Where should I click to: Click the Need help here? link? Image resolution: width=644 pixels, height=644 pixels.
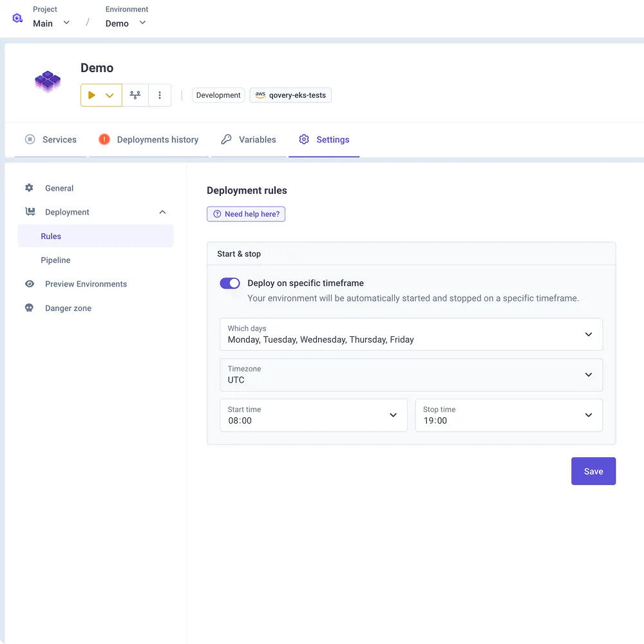(246, 214)
